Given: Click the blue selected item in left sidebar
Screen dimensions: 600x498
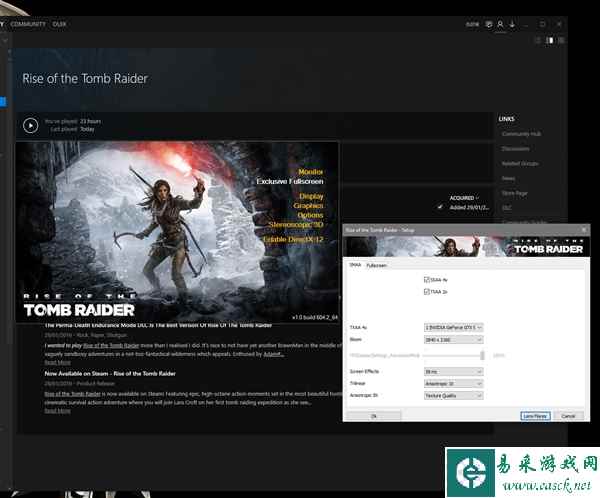Looking at the screenshot, I should (3, 102).
